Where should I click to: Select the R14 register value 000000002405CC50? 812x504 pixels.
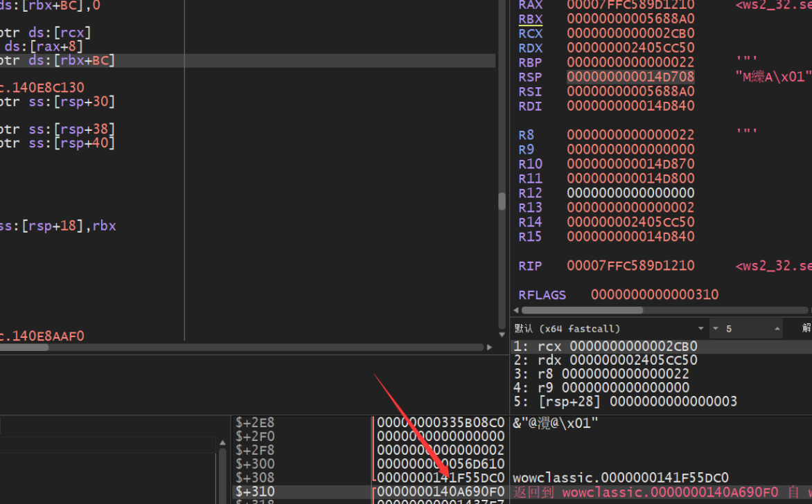coord(630,222)
